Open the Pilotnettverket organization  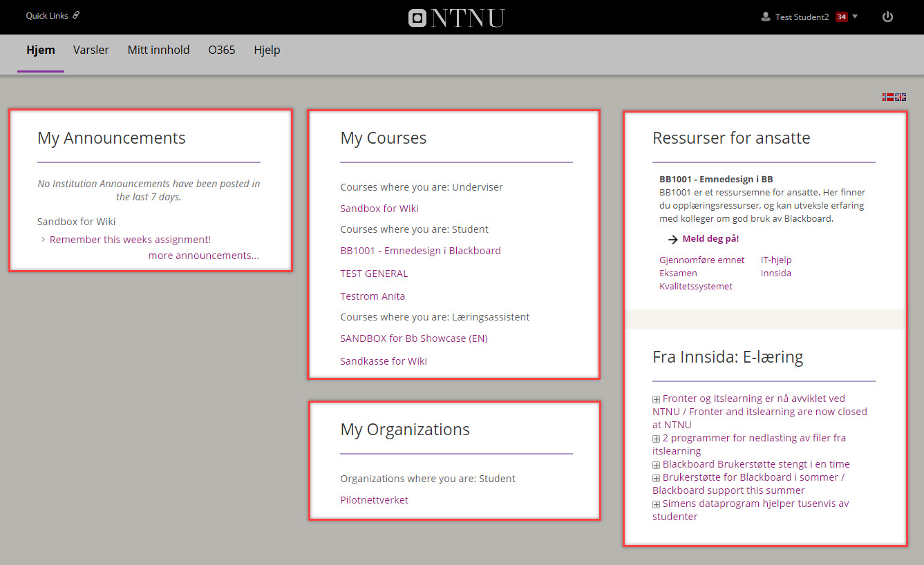tap(374, 500)
